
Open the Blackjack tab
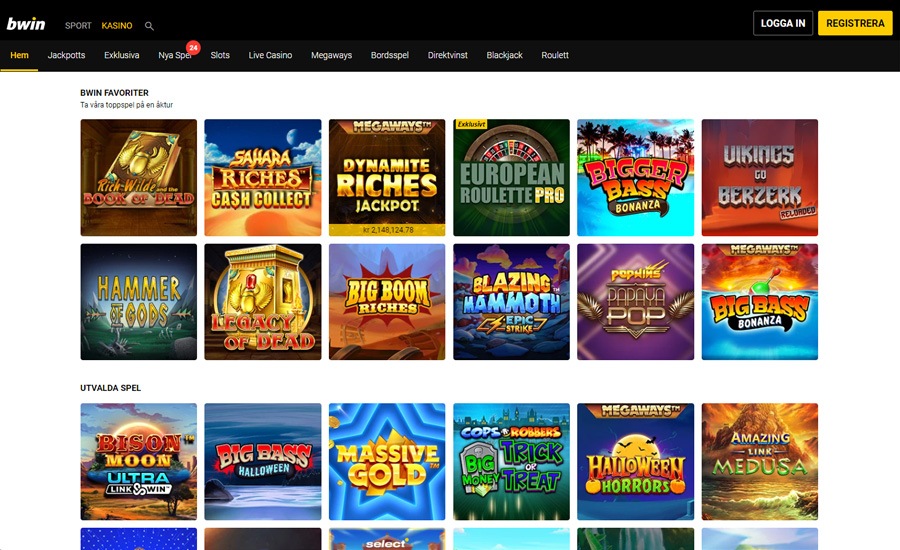(505, 55)
